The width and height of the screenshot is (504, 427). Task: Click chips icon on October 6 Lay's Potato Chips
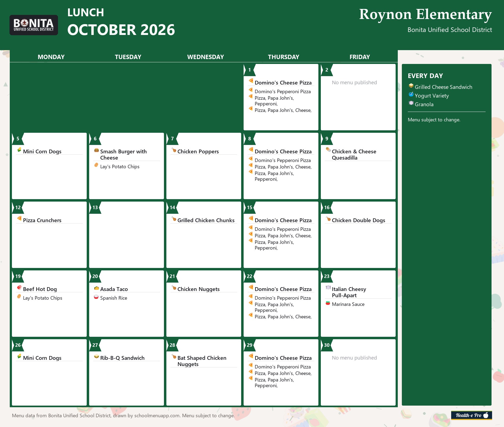point(96,165)
